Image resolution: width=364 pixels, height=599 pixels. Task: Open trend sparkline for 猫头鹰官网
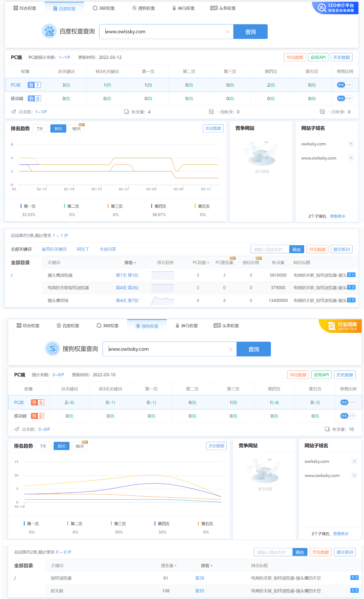coord(163,300)
